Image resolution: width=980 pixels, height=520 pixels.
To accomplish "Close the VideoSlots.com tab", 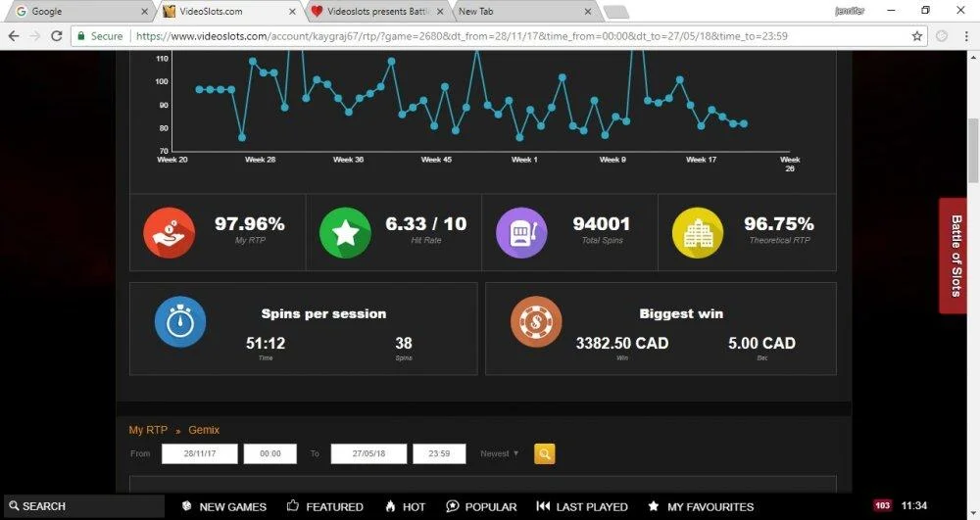I will [292, 11].
